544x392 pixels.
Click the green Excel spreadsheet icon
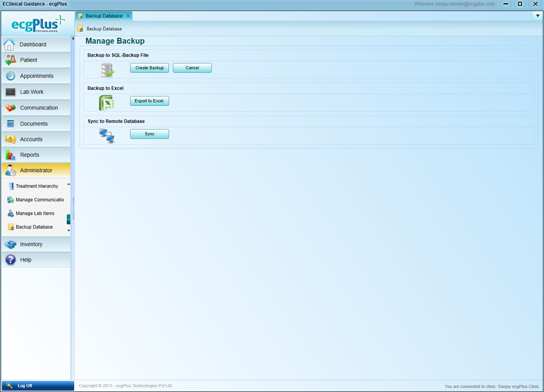coord(107,103)
